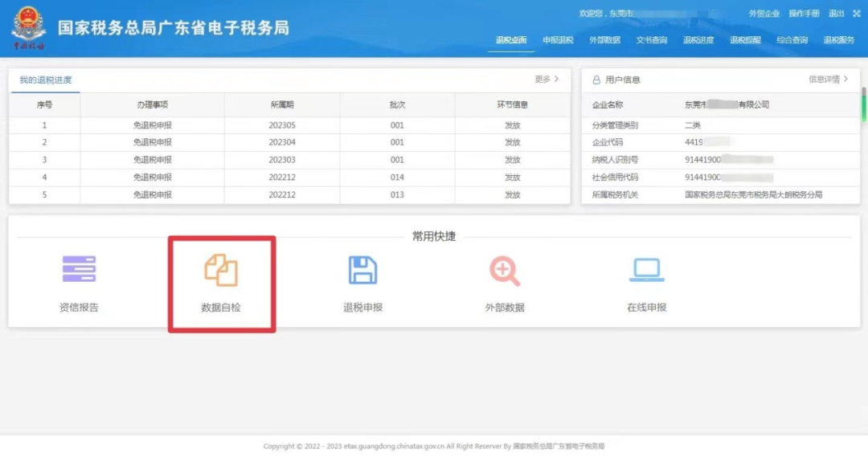Click the batch cell 013
This screenshot has width=868, height=457.
click(397, 194)
